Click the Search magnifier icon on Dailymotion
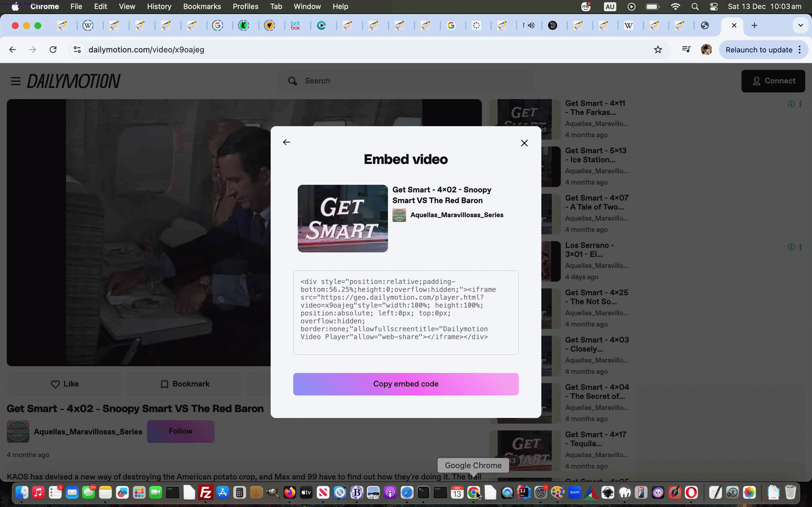The width and height of the screenshot is (812, 507). 292,81
